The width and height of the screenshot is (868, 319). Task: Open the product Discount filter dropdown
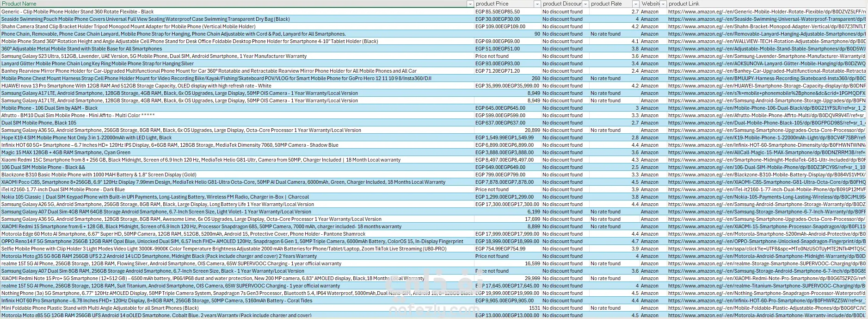585,4
